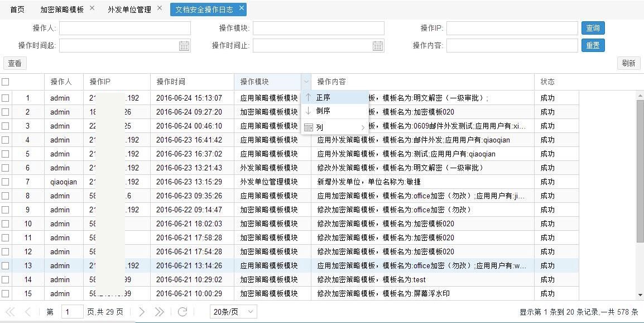The image size is (644, 323).
Task: Click the 操作模块 column header dropdown arrow
Action: pos(306,82)
